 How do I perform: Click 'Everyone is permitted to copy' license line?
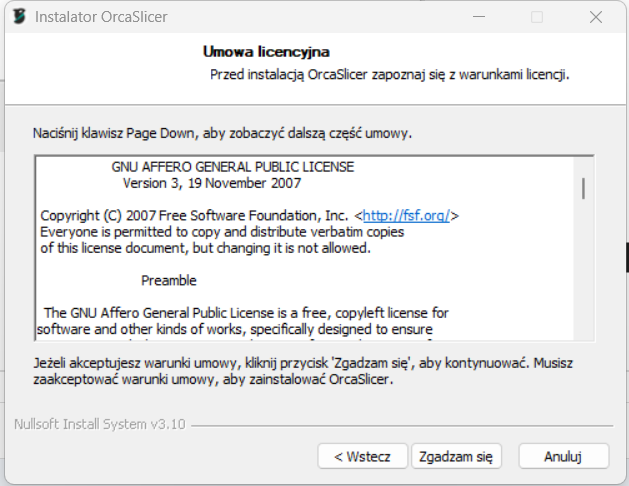point(222,232)
